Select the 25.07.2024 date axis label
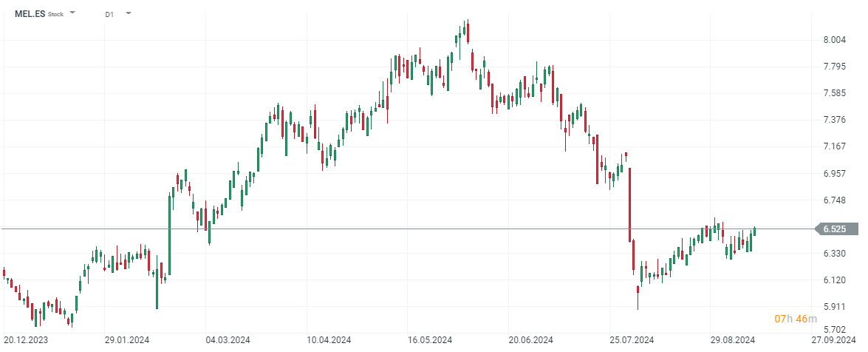This screenshot has width=868, height=352. click(x=632, y=340)
